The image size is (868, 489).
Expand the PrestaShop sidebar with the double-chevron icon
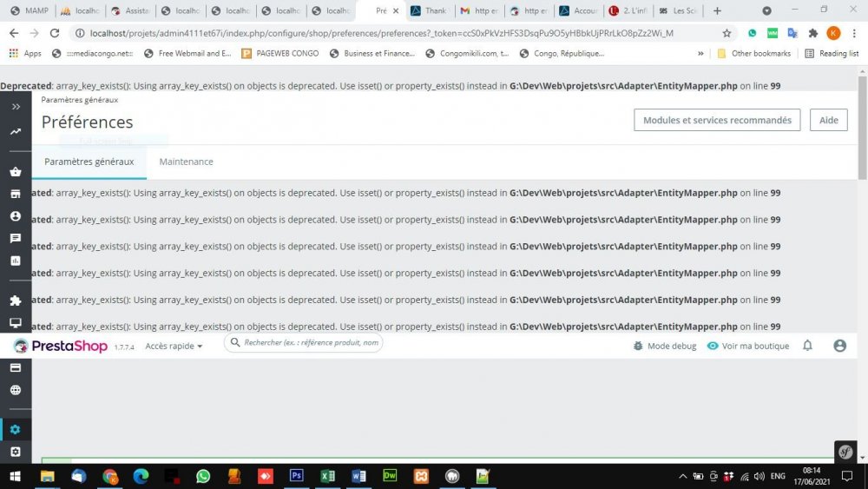(x=16, y=106)
